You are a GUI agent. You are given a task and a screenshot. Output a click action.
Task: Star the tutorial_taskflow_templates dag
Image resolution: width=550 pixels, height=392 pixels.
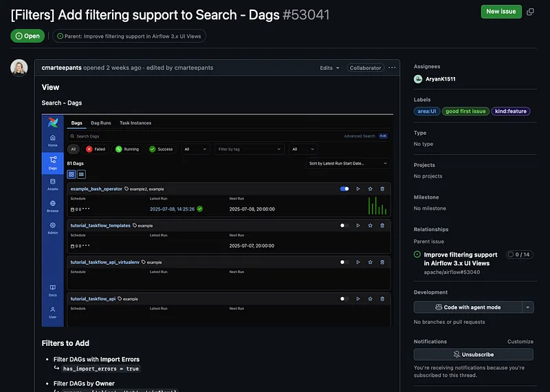370,226
